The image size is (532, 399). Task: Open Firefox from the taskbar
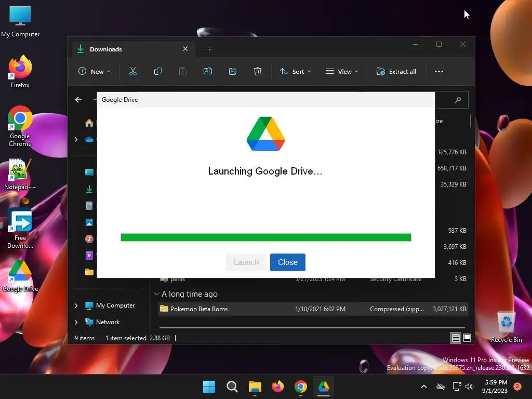coord(278,387)
